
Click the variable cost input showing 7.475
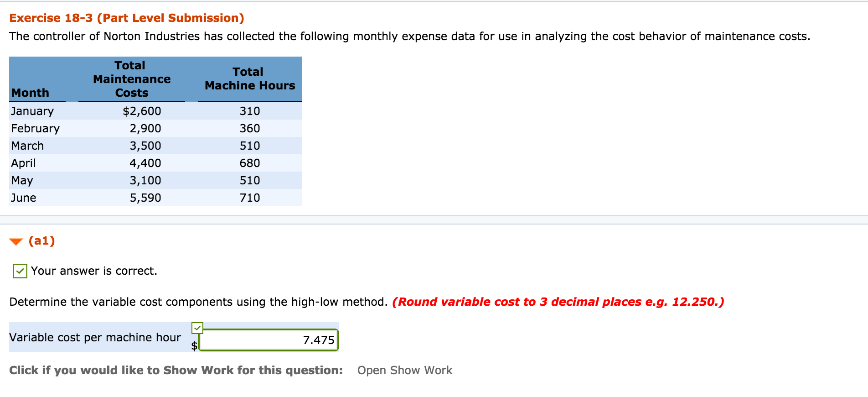click(269, 340)
